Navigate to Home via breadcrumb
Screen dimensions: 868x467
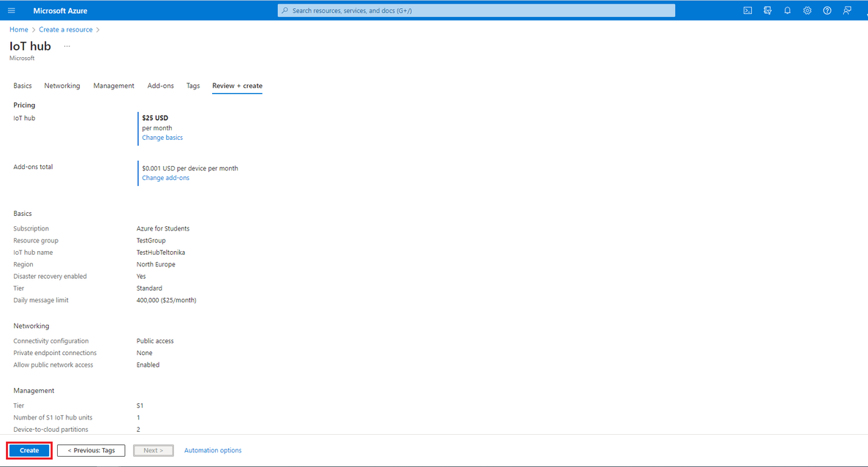coord(18,29)
